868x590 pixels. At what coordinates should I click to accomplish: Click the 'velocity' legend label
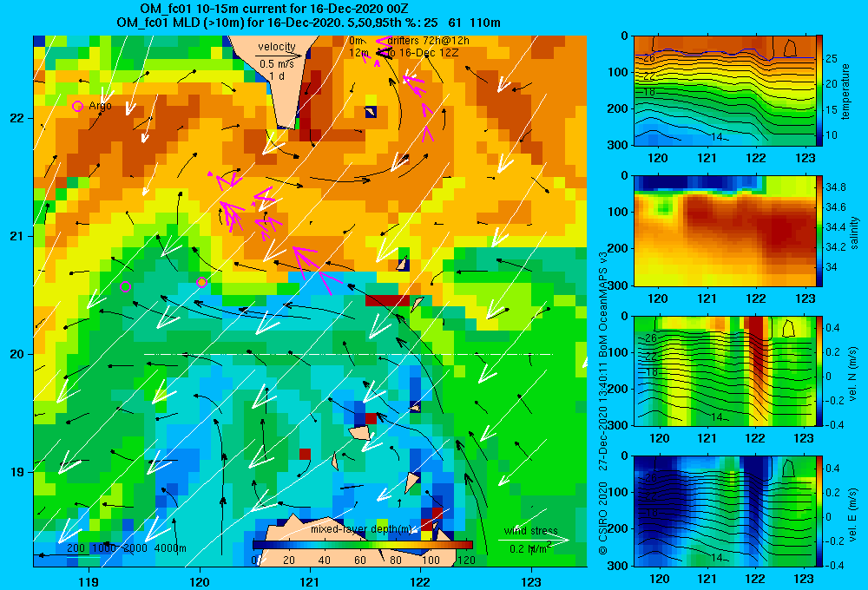277,47
